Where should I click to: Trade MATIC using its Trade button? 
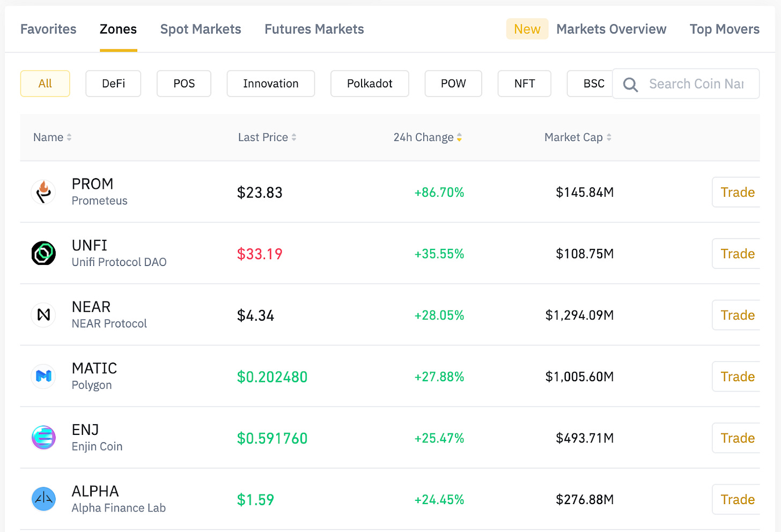pyautogui.click(x=737, y=376)
